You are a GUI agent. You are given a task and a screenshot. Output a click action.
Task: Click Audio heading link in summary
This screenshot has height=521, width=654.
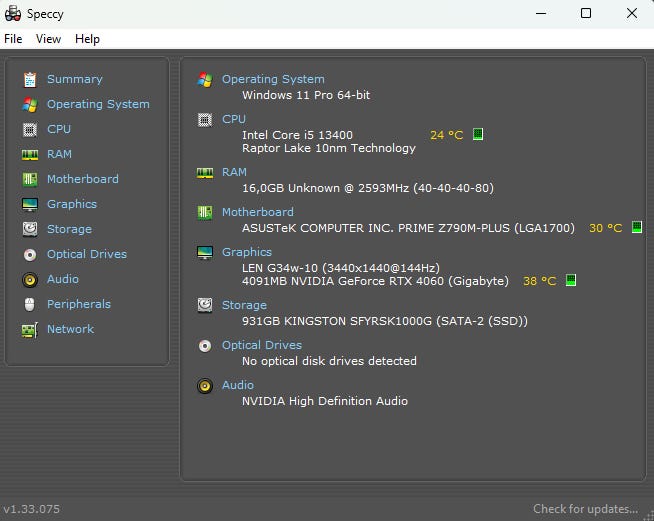click(237, 385)
